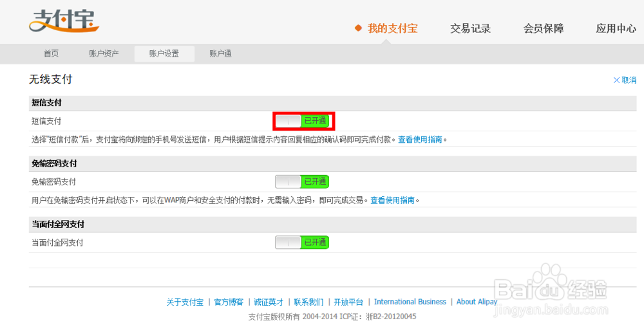Open the 开放平台 footer link

[348, 302]
